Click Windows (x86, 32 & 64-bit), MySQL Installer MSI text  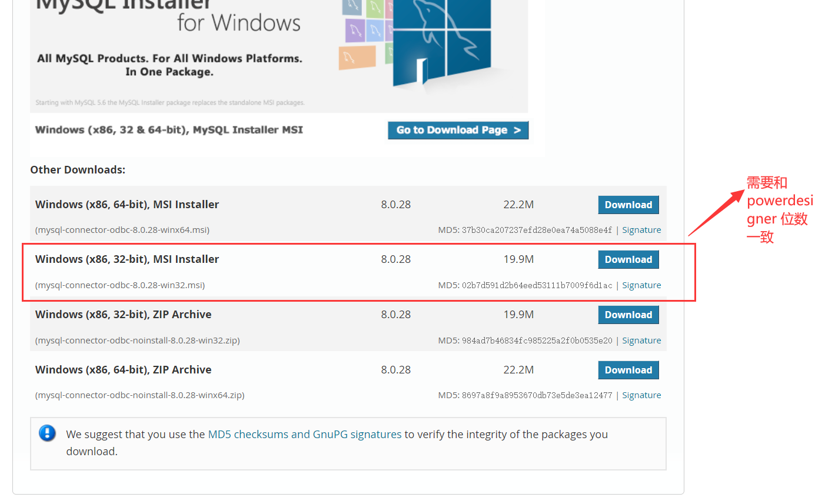(x=169, y=130)
